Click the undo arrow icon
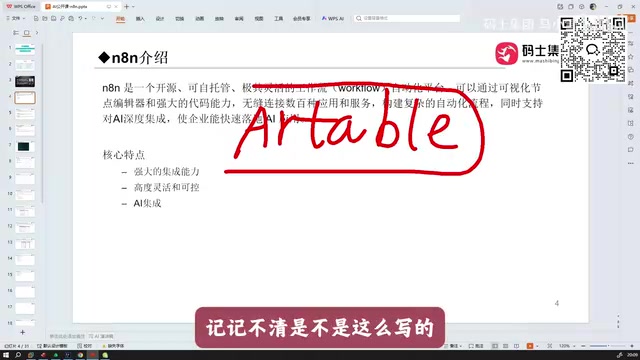The width and height of the screenshot is (640, 360). pos(80,18)
